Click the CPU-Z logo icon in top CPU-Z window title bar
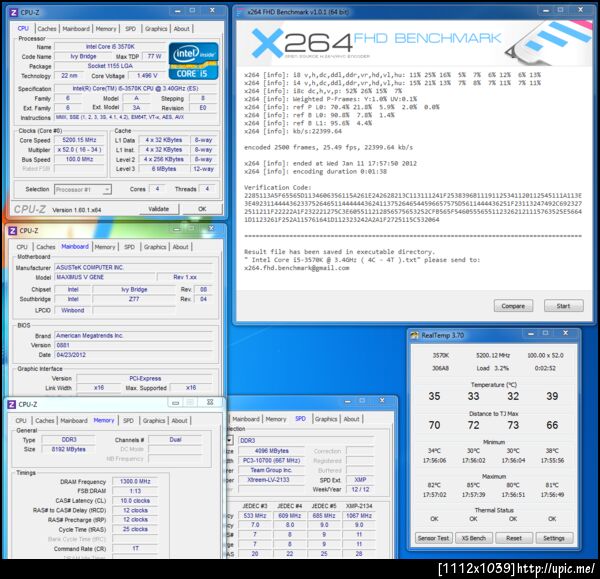600x579 pixels. tap(13, 13)
